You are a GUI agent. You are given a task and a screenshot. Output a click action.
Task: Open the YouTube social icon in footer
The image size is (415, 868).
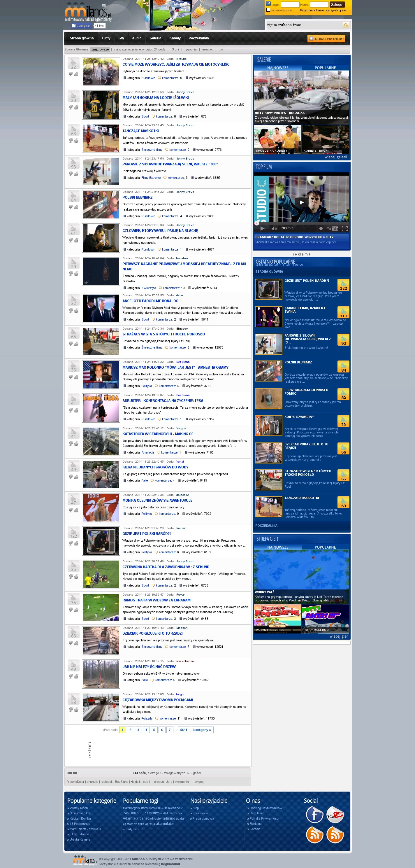click(x=335, y=815)
